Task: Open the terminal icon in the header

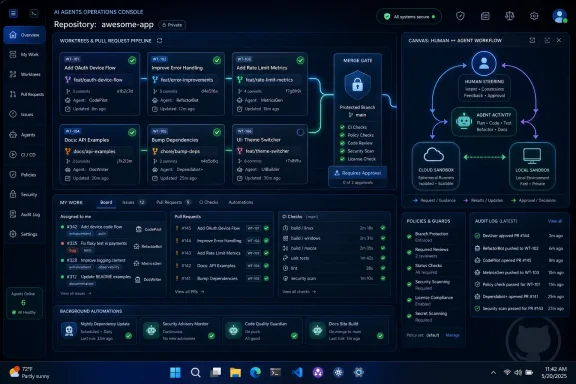Action: tap(34, 14)
